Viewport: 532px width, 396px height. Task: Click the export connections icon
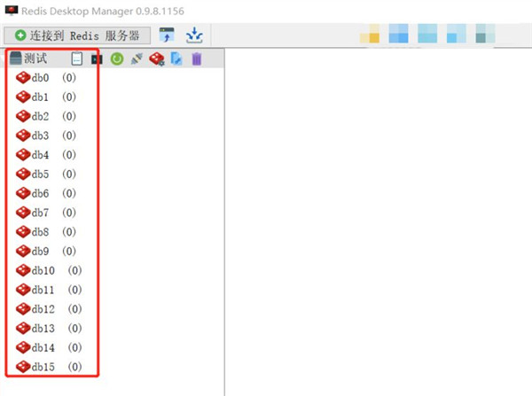[194, 35]
